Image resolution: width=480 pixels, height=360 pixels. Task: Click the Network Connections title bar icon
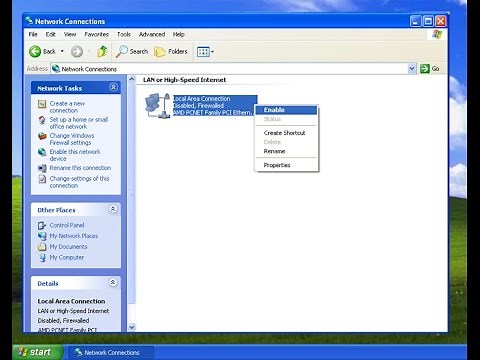(29, 21)
